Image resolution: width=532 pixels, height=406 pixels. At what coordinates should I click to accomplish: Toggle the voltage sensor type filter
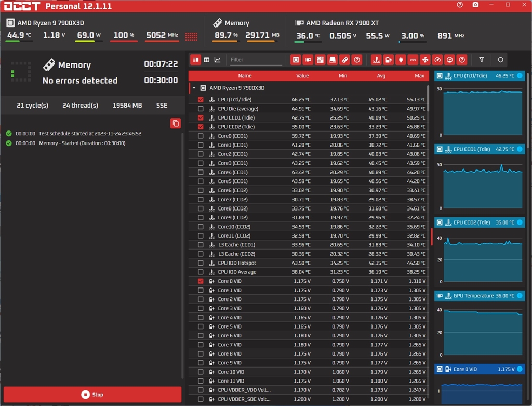pyautogui.click(x=389, y=60)
